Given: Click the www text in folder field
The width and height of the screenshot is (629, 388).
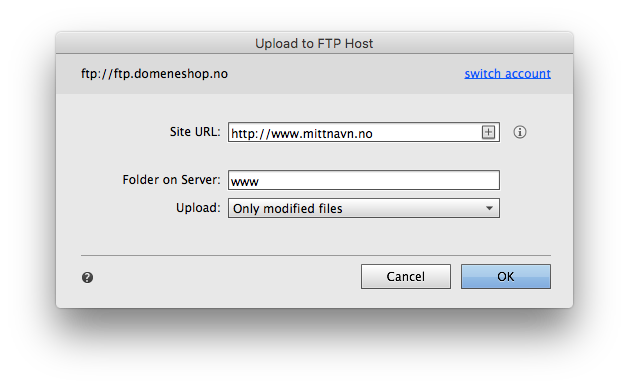Looking at the screenshot, I should tap(245, 182).
